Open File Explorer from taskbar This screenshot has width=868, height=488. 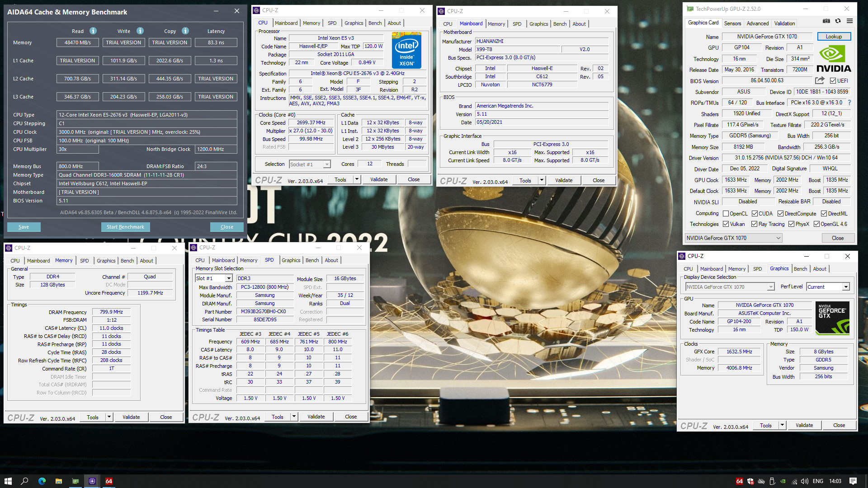pos(59,481)
